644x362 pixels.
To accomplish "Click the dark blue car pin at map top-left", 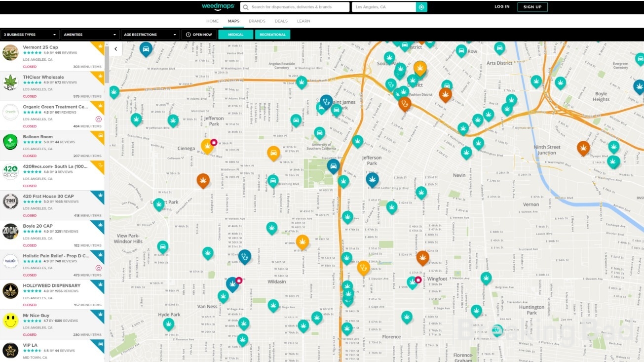I will [146, 48].
